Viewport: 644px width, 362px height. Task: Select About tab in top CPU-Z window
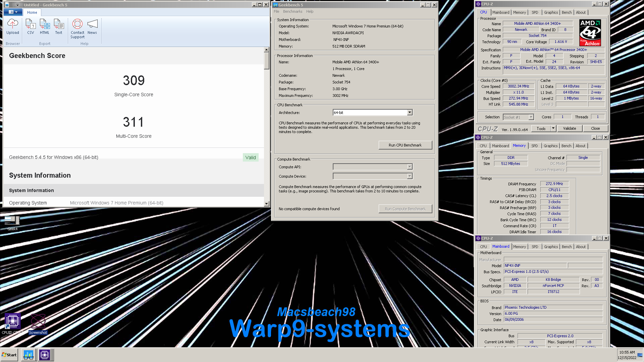(x=581, y=12)
